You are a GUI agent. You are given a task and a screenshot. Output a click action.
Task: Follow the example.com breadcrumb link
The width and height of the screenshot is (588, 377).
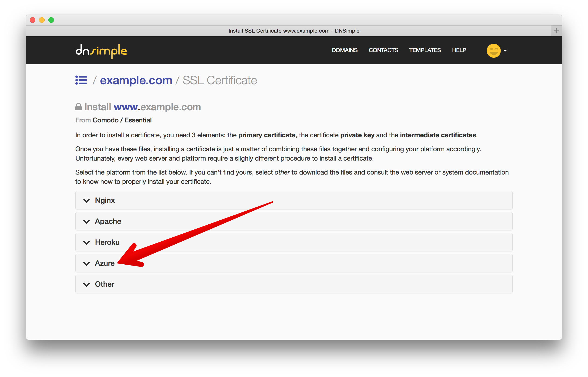(x=136, y=80)
